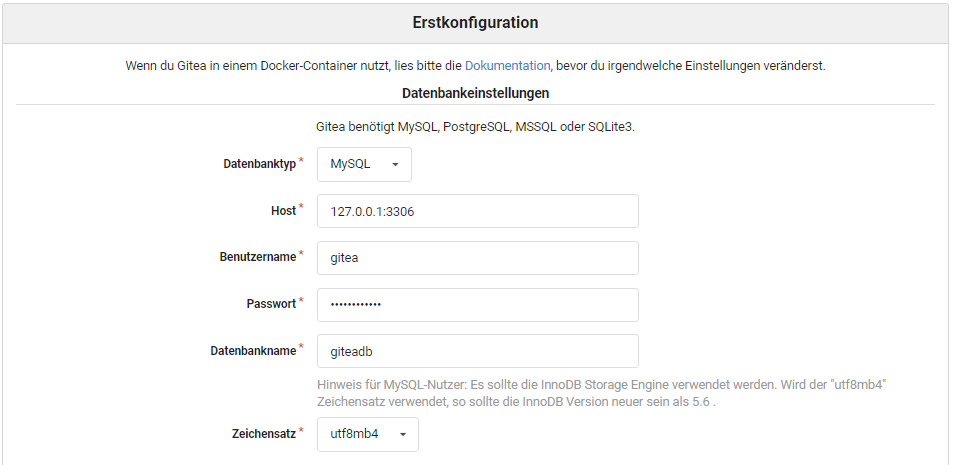Click the arrow in the utf8mb4 dropdown

pos(402,434)
